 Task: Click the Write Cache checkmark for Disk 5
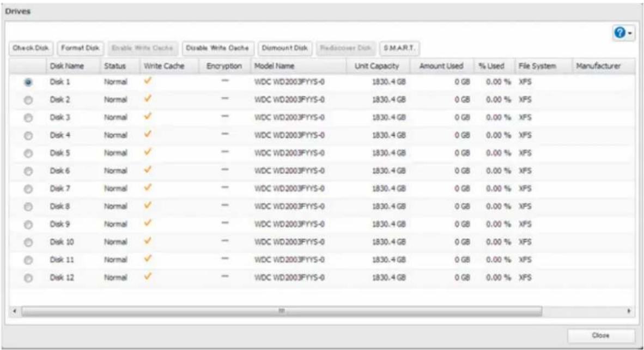coord(148,152)
